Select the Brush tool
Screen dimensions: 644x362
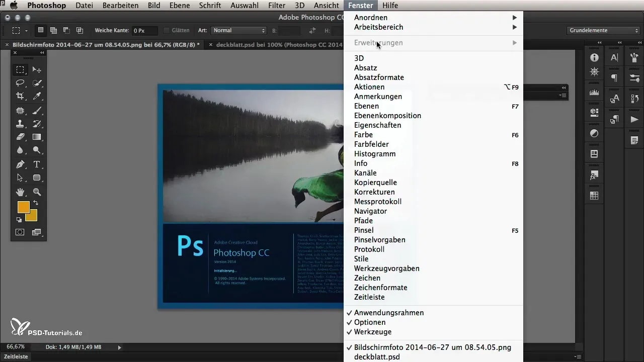click(37, 110)
